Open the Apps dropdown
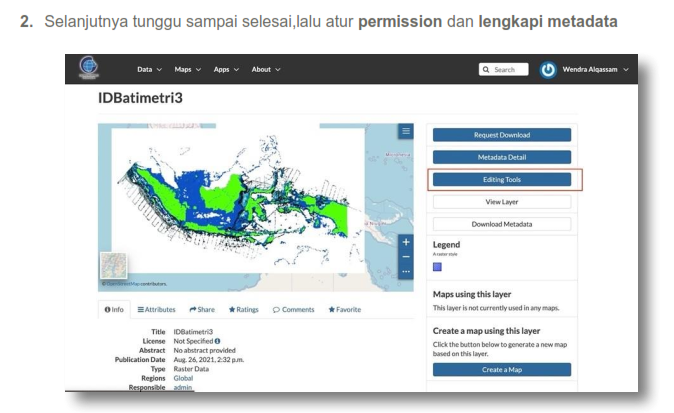The image size is (674, 413). click(225, 69)
